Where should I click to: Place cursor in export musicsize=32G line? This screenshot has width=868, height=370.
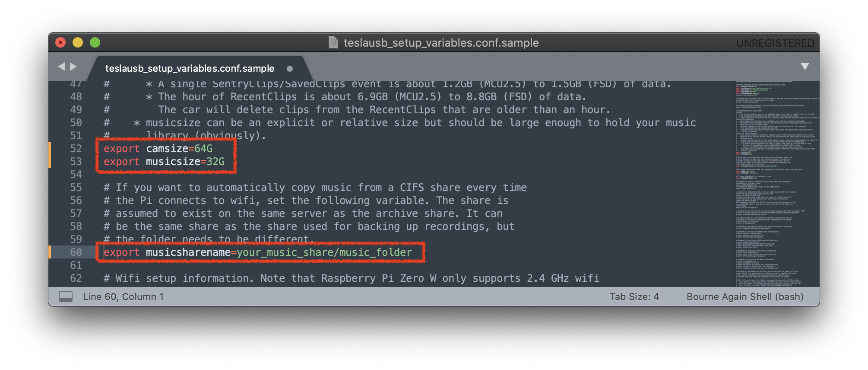point(164,162)
